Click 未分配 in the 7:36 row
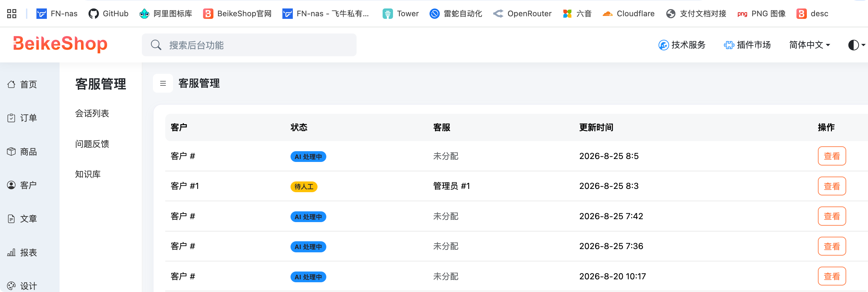 pyautogui.click(x=446, y=246)
